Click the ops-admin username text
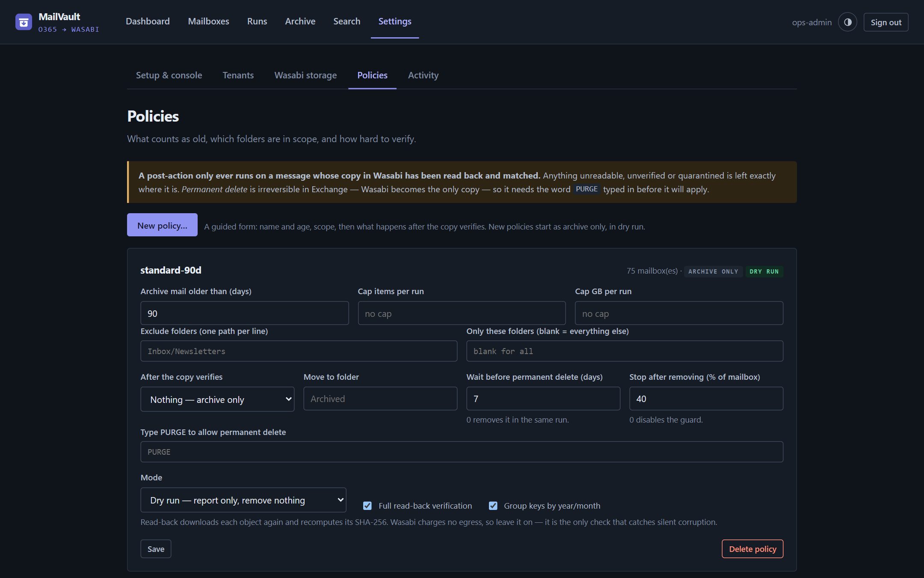Image resolution: width=924 pixels, height=578 pixels. coord(811,22)
